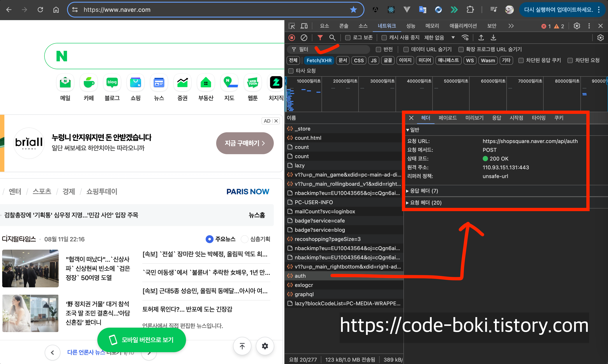Expand the 요청 헤더 (20) section
The width and height of the screenshot is (608, 364).
pos(426,203)
